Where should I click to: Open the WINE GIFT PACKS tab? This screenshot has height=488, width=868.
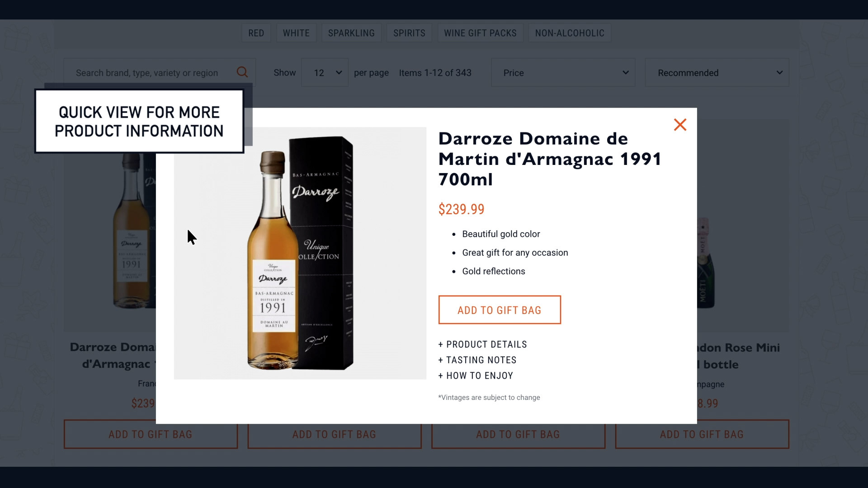click(x=480, y=33)
